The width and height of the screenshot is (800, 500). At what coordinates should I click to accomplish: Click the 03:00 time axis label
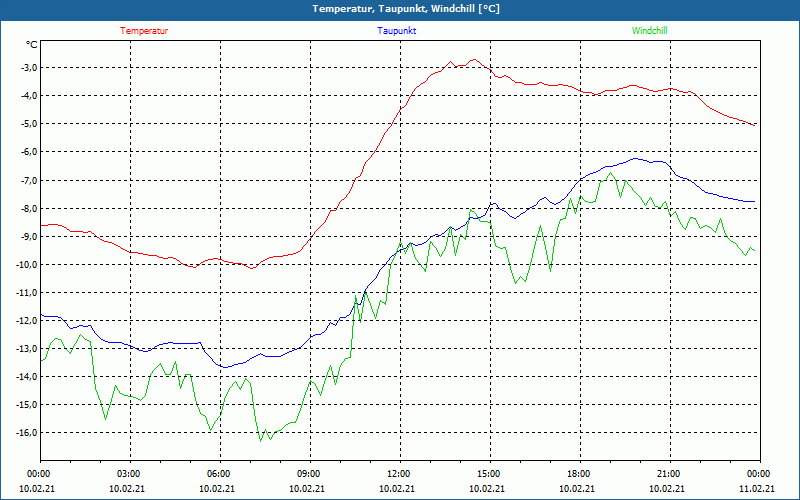(128, 474)
